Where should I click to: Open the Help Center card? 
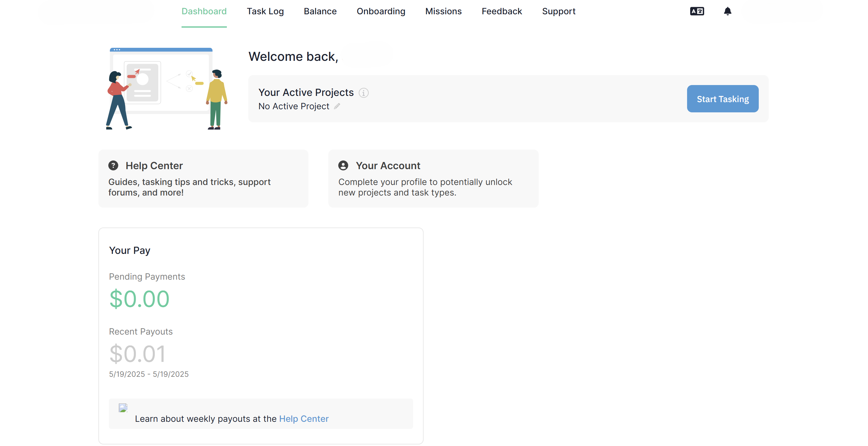coord(203,179)
